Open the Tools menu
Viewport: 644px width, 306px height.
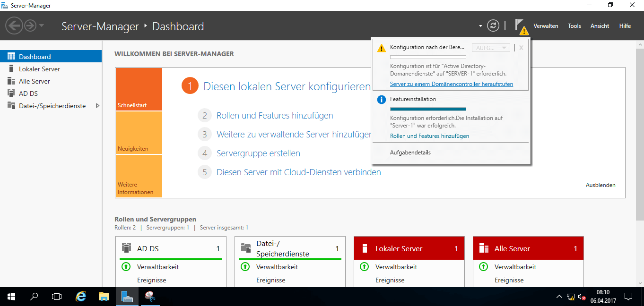(x=574, y=26)
